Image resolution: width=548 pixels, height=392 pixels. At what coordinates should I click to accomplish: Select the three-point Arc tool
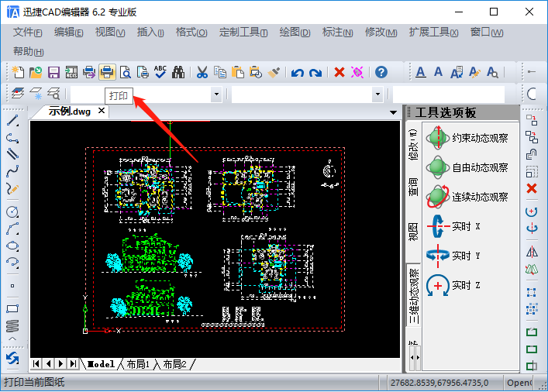[x=12, y=229]
